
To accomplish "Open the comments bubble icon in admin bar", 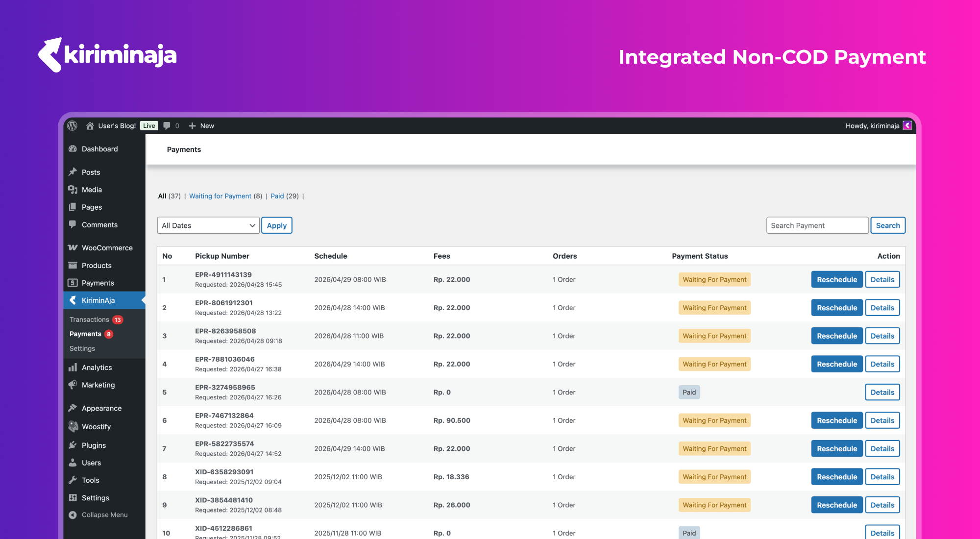I will click(167, 126).
